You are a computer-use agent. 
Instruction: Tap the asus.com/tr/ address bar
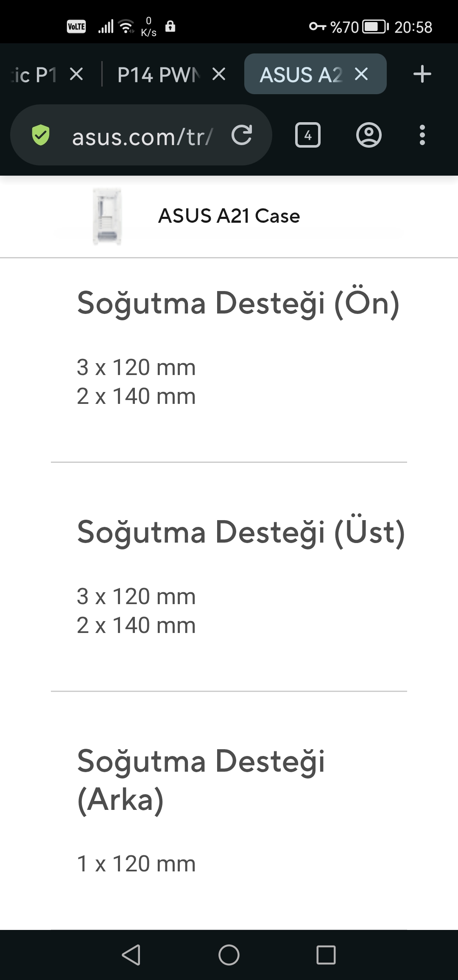(x=141, y=135)
